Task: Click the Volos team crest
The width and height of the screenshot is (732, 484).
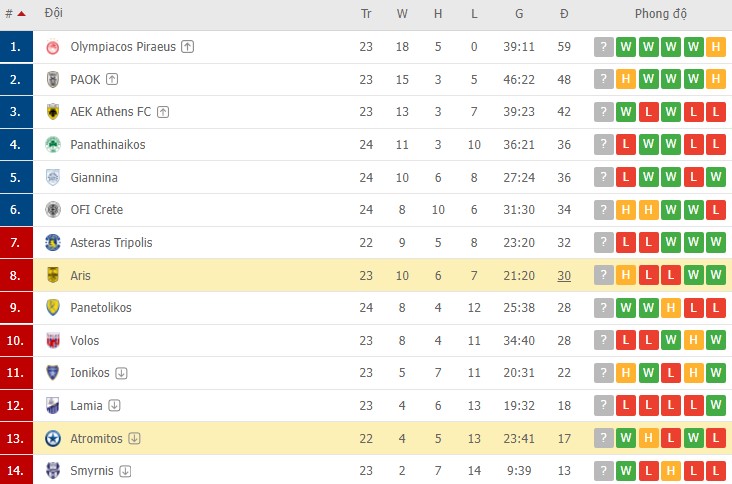Action: point(53,340)
